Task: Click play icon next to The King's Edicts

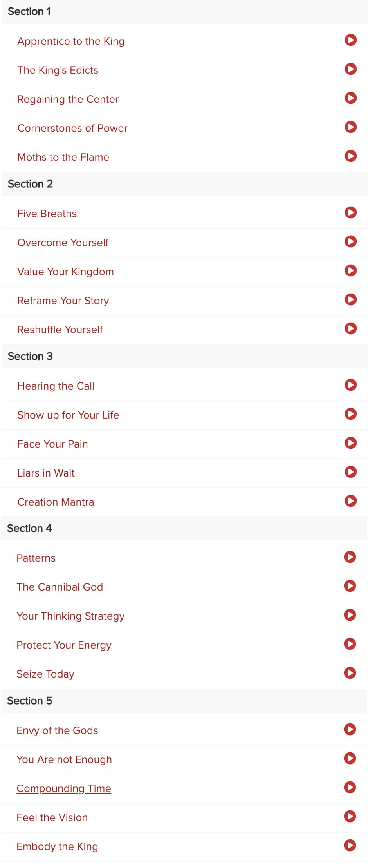Action: (350, 69)
